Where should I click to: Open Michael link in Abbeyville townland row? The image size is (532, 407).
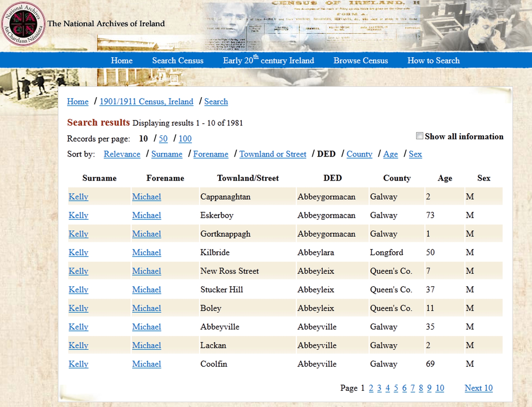point(147,326)
